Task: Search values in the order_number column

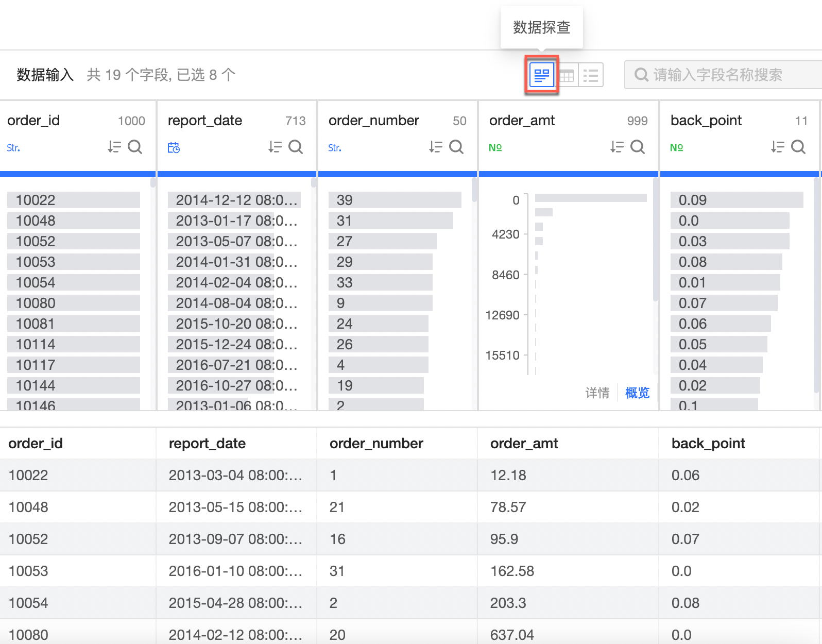Action: tap(456, 147)
